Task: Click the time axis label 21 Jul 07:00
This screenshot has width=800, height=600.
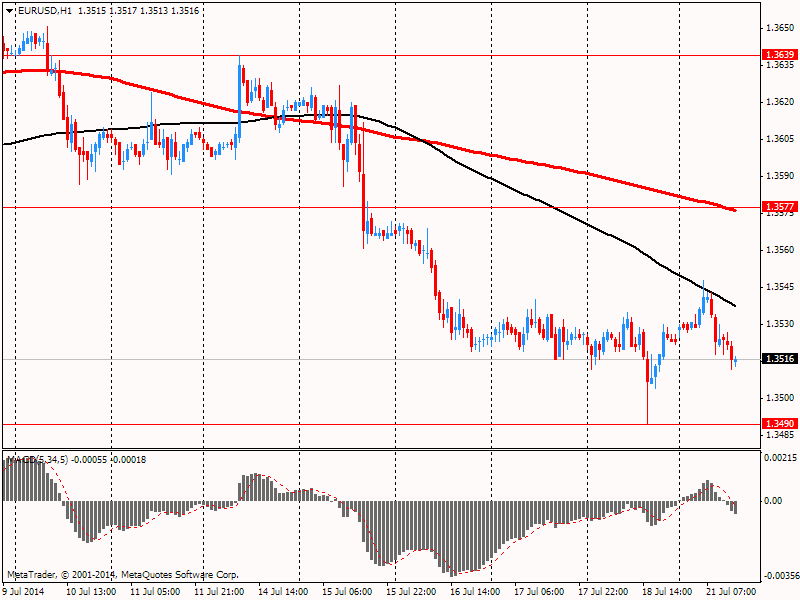Action: click(x=731, y=591)
